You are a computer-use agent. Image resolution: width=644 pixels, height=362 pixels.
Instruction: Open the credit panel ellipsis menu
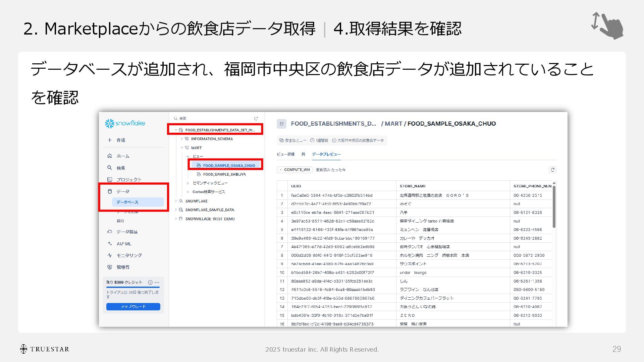[x=157, y=282]
